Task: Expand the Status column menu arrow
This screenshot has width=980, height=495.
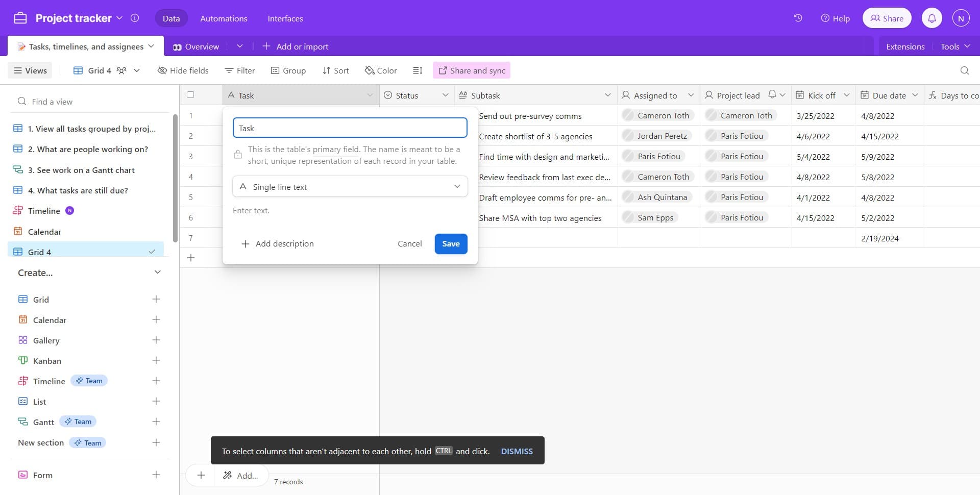Action: (445, 95)
